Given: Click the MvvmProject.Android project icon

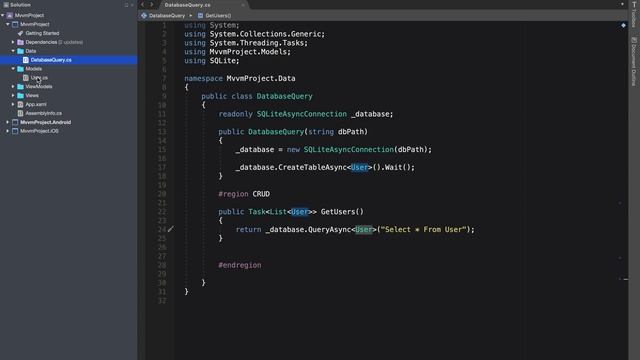Looking at the screenshot, I should (15, 122).
